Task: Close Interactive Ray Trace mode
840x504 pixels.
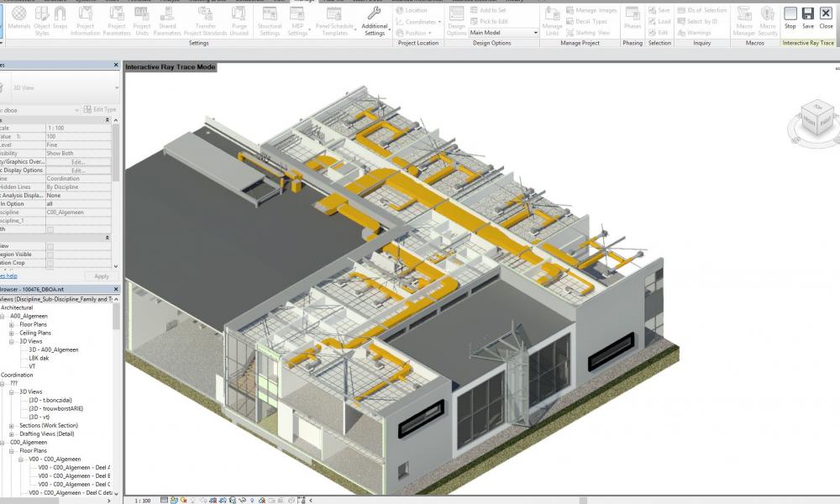Action: (x=826, y=18)
